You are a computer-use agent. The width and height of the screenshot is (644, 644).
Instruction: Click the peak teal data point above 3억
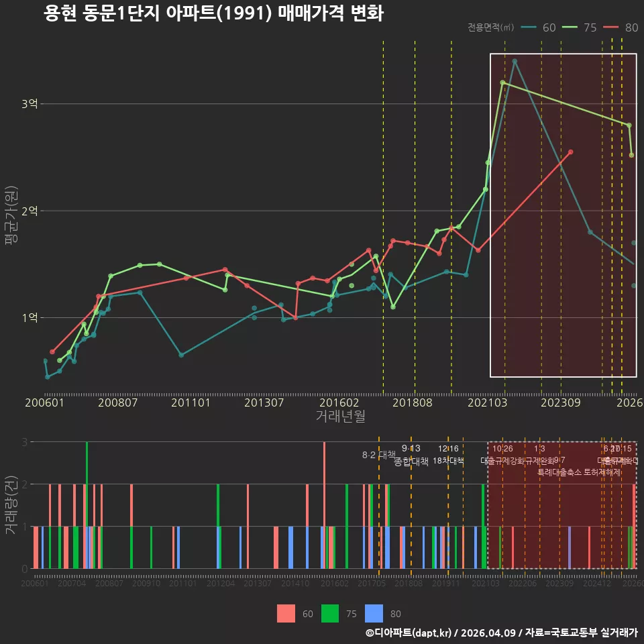click(515, 61)
